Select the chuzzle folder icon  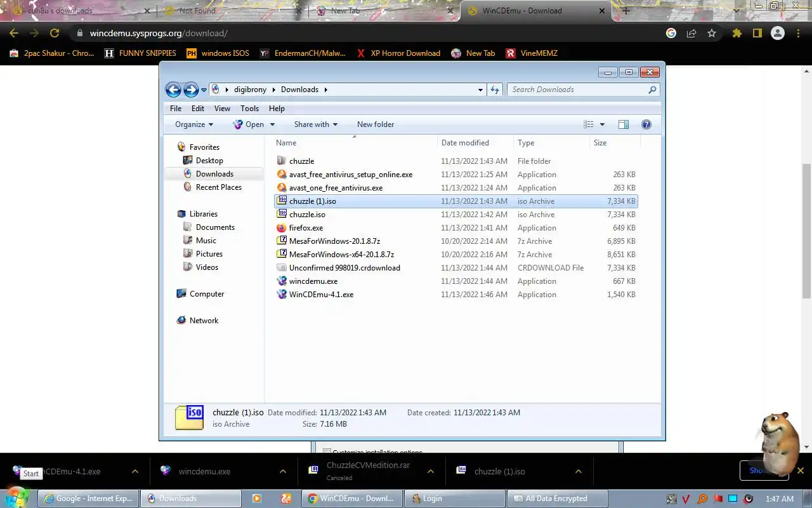coord(282,161)
